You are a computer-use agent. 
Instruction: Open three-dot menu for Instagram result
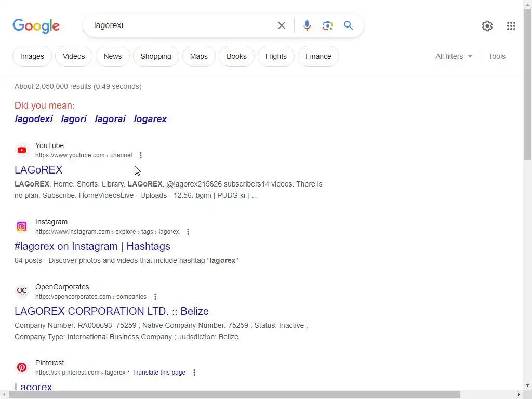tap(188, 232)
